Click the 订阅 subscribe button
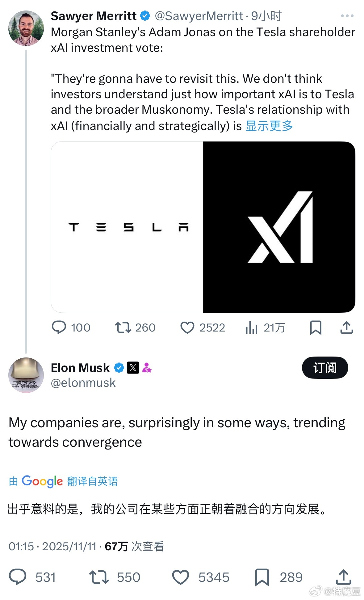 pyautogui.click(x=325, y=368)
